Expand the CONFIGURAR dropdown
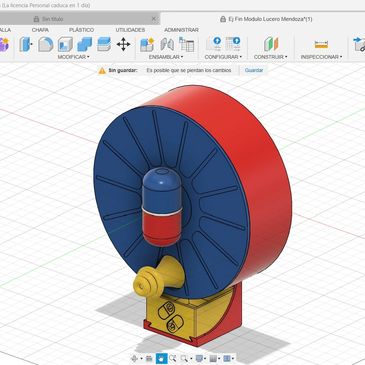365x365 pixels. click(223, 57)
